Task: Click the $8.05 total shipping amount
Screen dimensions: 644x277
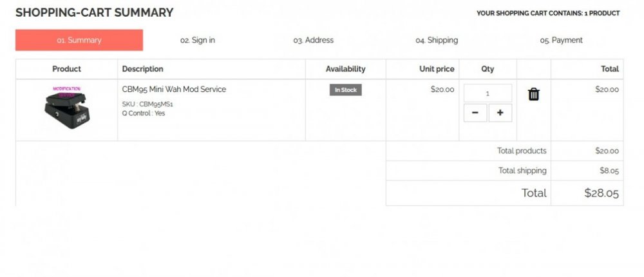Action: tap(609, 171)
